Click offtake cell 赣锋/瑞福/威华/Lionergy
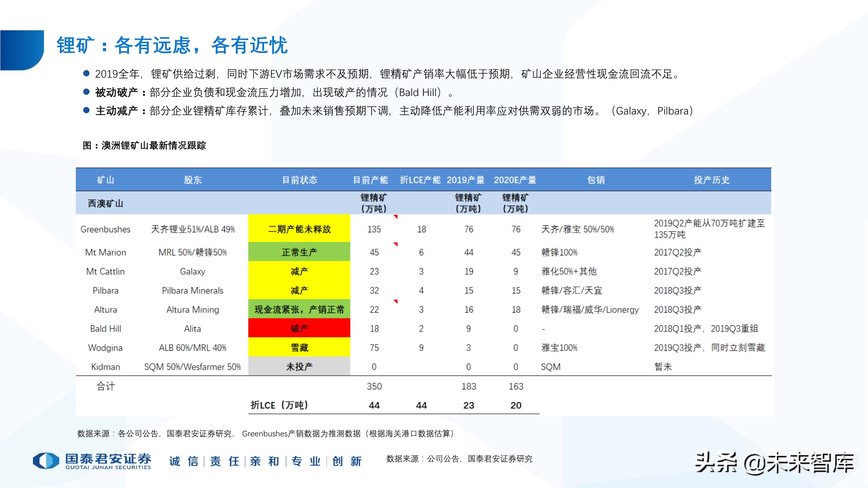This screenshot has width=868, height=488. click(590, 309)
